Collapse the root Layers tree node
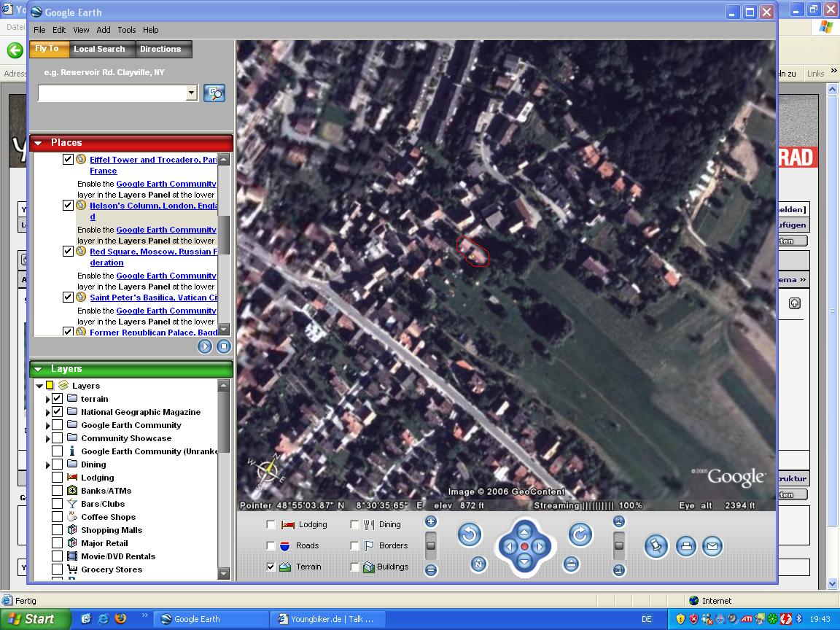Image resolution: width=840 pixels, height=630 pixels. [39, 386]
